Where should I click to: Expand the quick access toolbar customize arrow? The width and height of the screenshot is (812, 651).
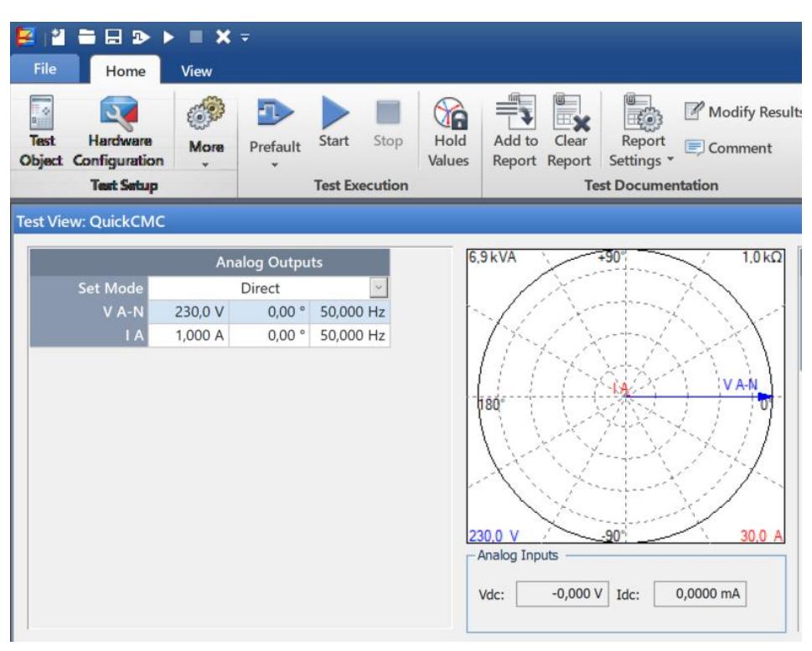245,38
